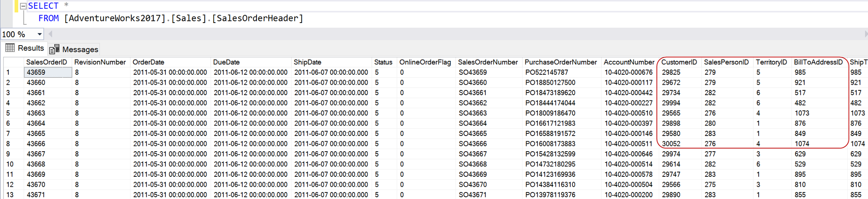
Task: Select row header number 1
Action: pos(13,73)
